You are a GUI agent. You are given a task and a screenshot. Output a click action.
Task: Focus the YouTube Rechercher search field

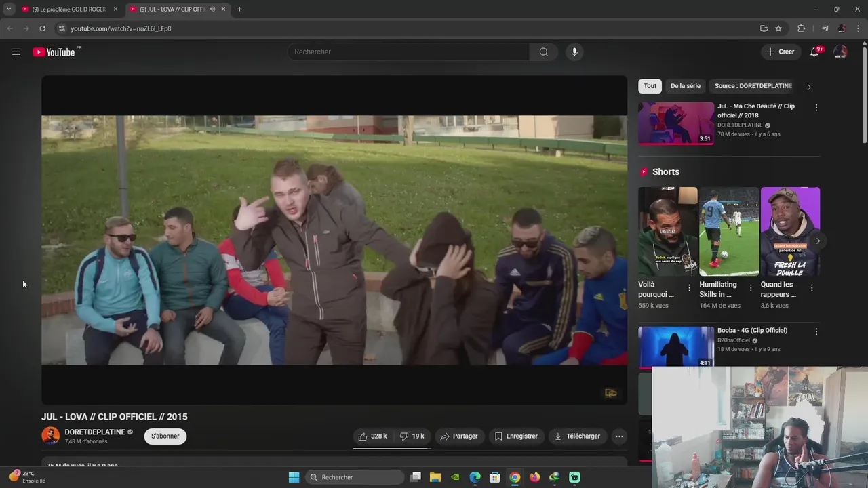point(409,52)
